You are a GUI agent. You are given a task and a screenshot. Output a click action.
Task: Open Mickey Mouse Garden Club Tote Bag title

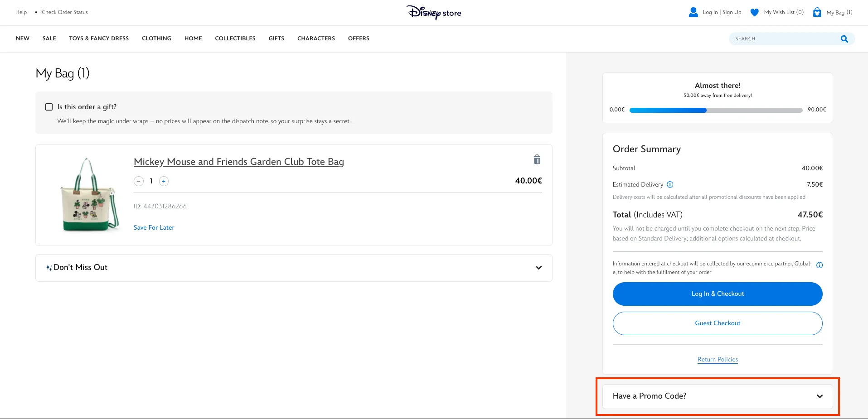click(x=239, y=162)
